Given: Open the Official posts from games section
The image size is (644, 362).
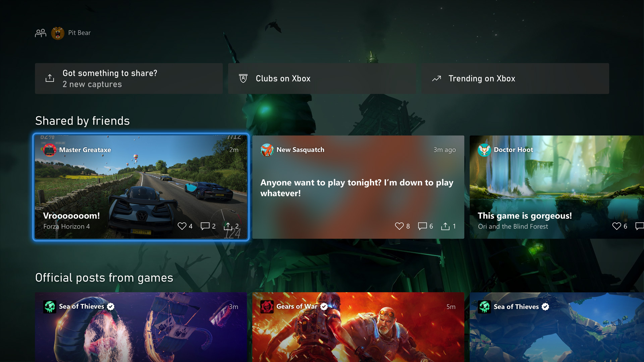Looking at the screenshot, I should pos(104,278).
